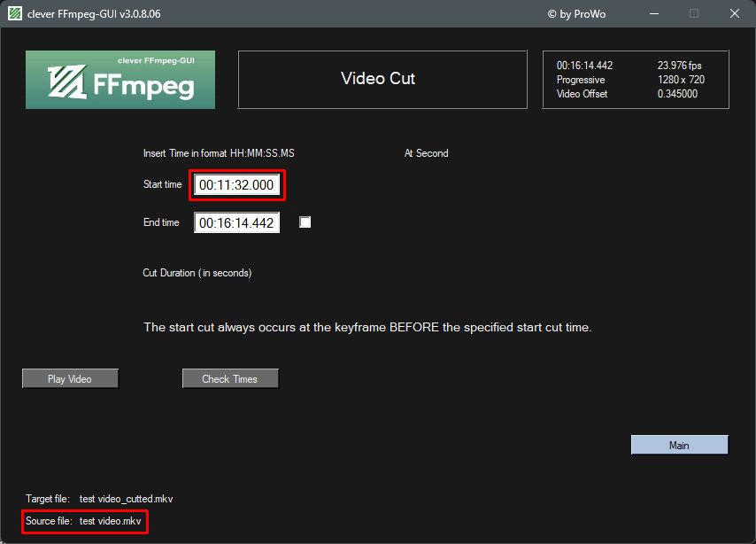756x544 pixels.
Task: Click the Cut Duration (in seconds) label
Action: tap(197, 273)
